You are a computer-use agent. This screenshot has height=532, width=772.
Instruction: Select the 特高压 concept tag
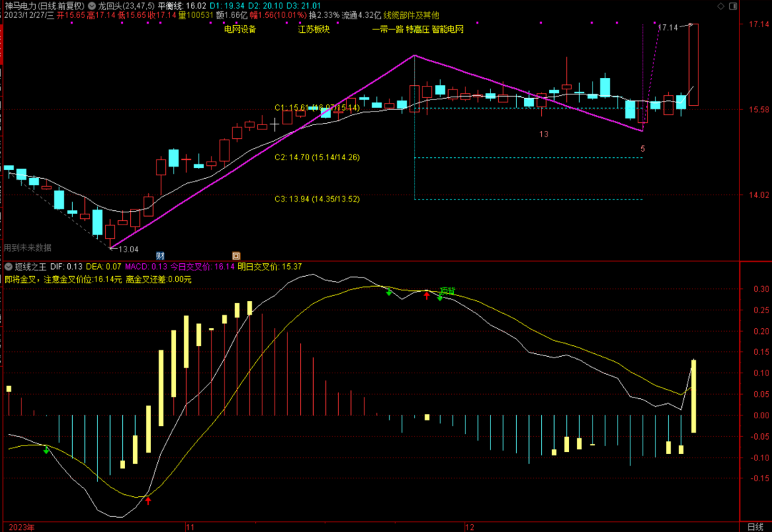[416, 29]
